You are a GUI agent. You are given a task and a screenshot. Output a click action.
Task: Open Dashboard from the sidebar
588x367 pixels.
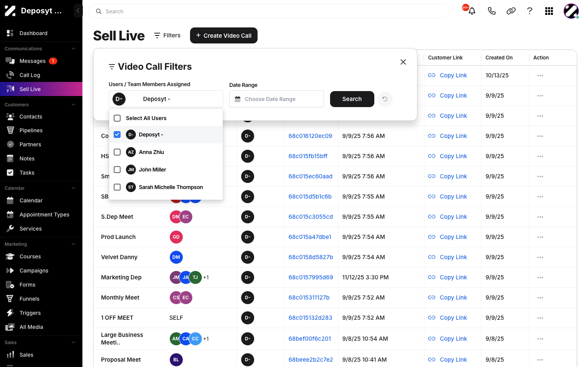41,33
